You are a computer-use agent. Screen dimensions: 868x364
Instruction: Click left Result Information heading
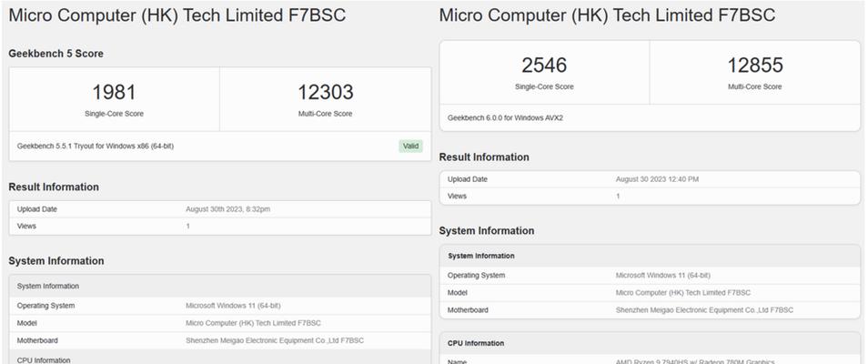click(x=54, y=187)
